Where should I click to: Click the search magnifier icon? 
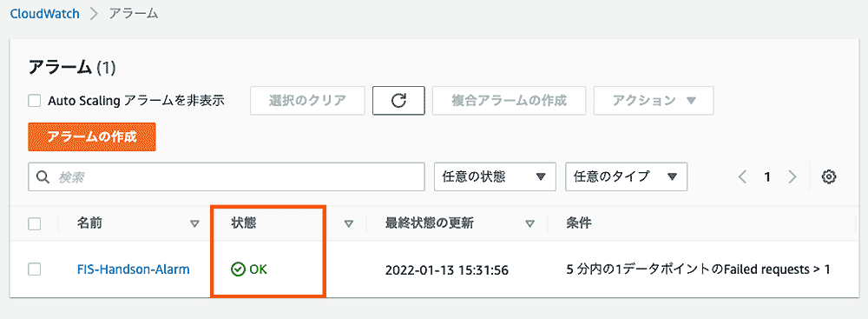(x=43, y=177)
